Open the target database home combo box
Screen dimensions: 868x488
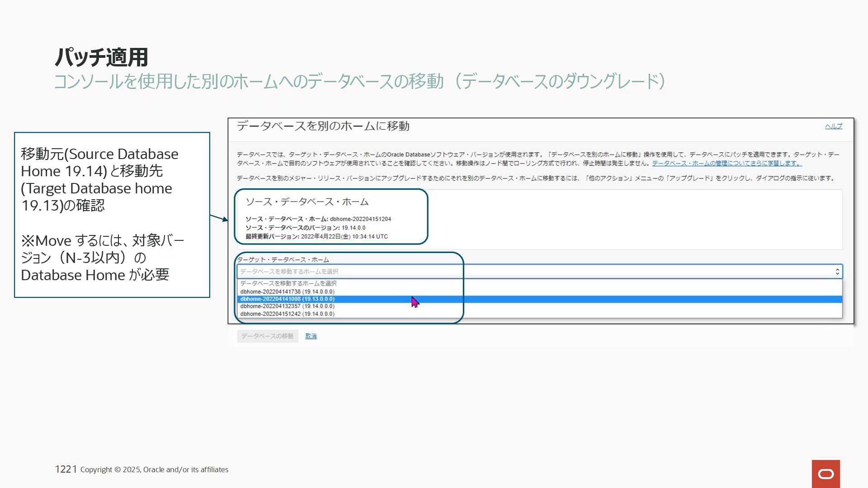(539, 272)
